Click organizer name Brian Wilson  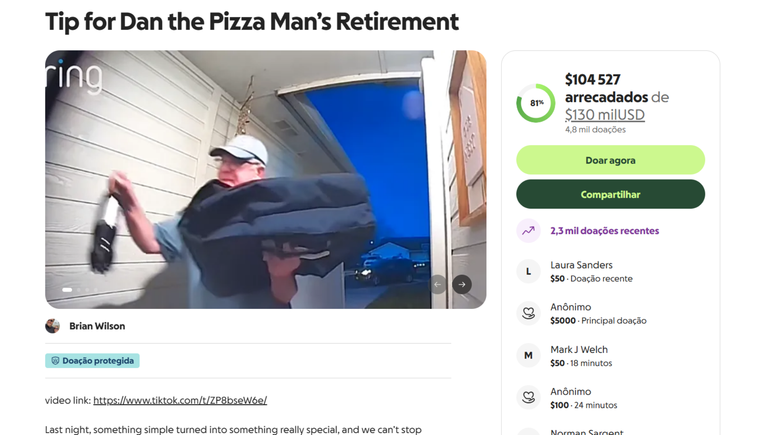[97, 326]
